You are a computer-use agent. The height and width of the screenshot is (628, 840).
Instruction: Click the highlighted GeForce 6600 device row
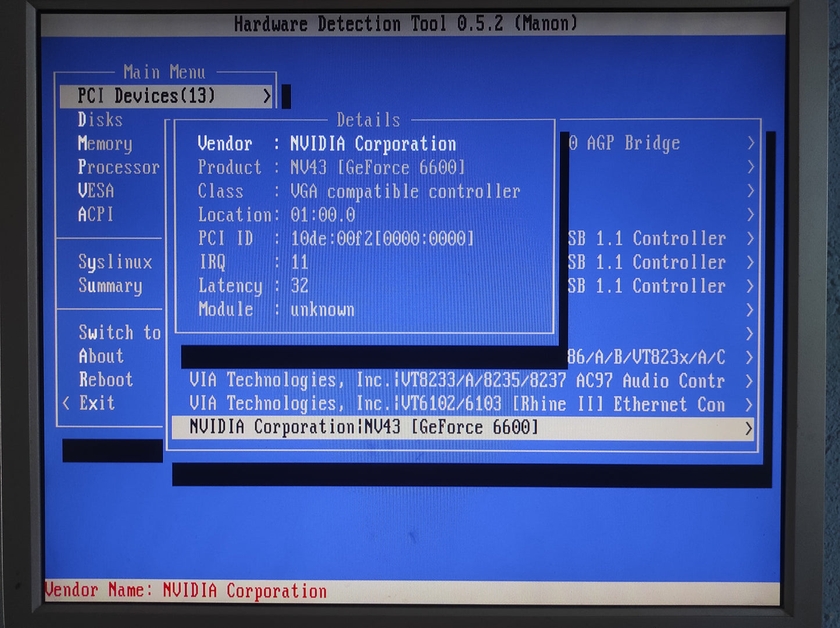(407, 428)
